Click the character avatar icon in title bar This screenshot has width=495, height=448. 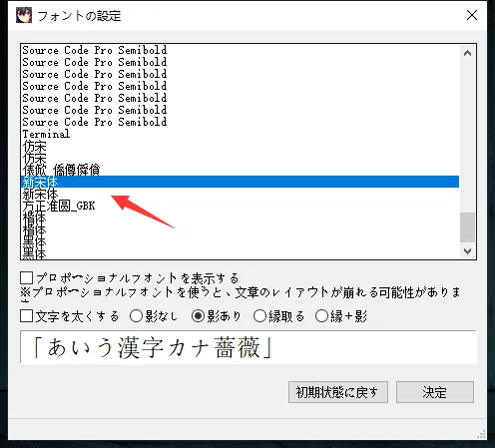click(24, 15)
